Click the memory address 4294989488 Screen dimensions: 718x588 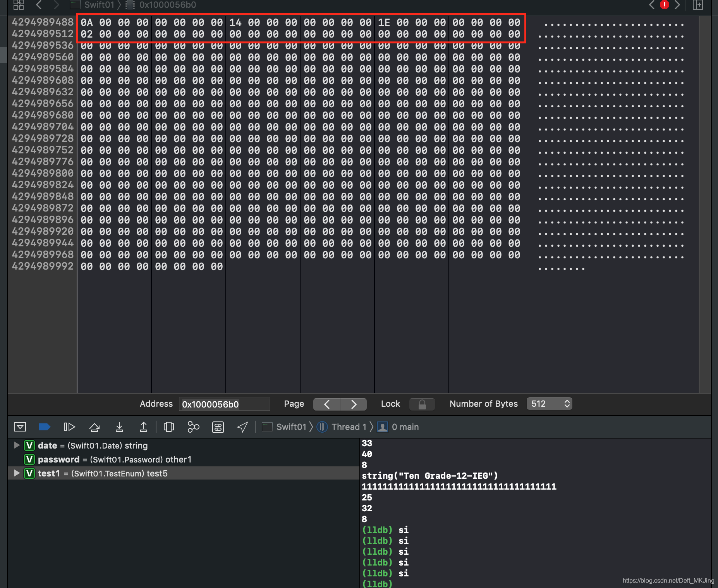43,22
